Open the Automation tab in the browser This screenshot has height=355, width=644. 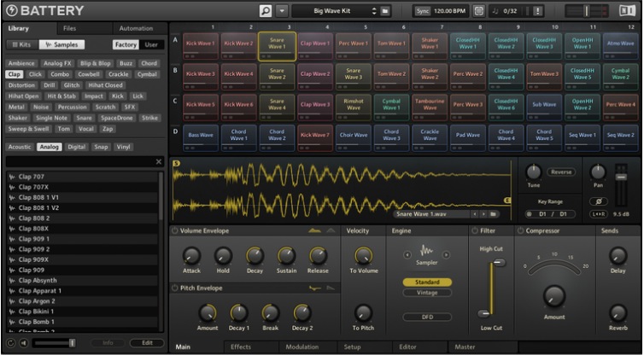click(136, 28)
